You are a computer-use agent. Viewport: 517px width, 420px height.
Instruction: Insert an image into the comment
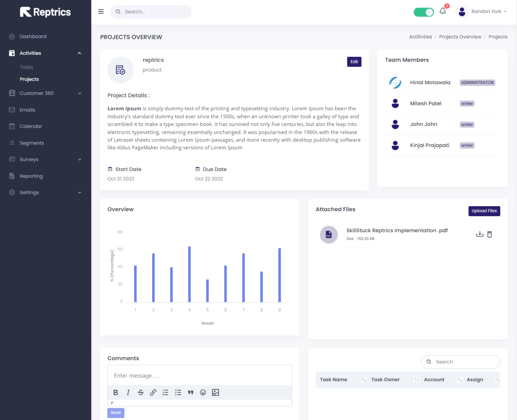coord(215,392)
